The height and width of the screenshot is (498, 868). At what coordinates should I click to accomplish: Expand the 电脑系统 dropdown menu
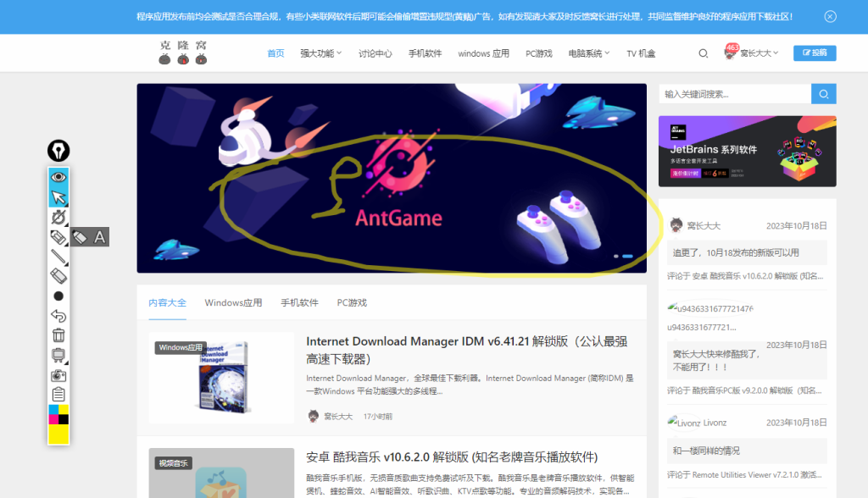pos(588,53)
